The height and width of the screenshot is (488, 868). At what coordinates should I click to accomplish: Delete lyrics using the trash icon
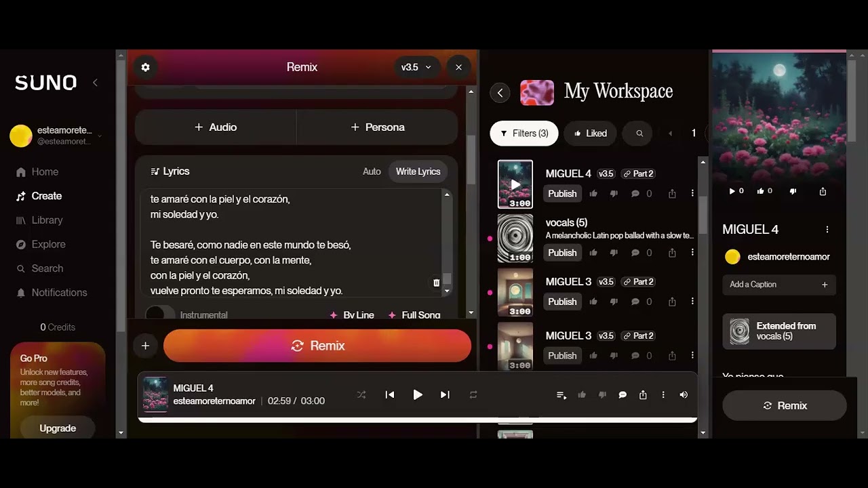[436, 283]
